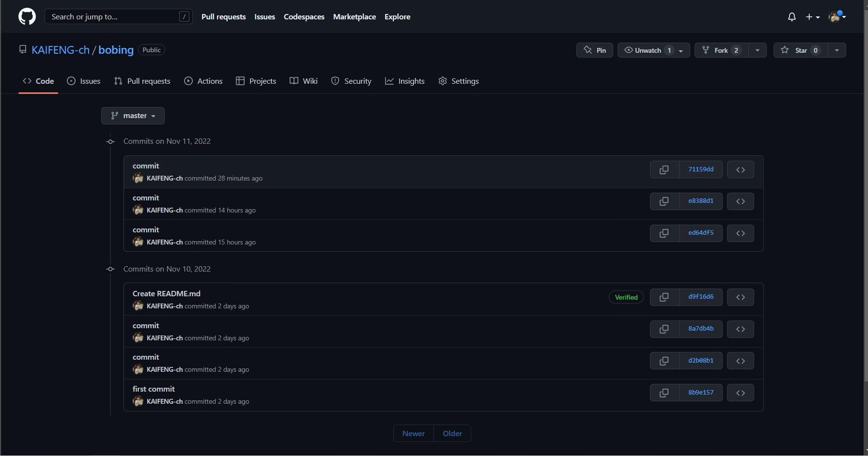868x456 pixels.
Task: Select the Settings tab
Action: pyautogui.click(x=459, y=81)
